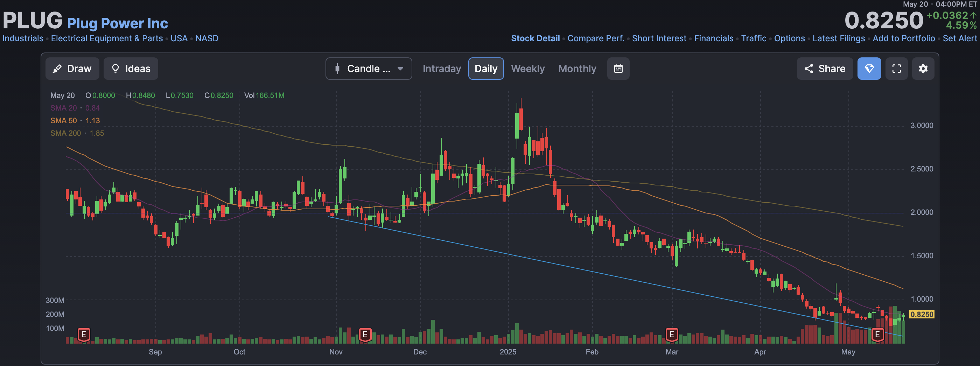Click the 4.59% change percentage
Screen dimensions: 980x366
[961, 26]
